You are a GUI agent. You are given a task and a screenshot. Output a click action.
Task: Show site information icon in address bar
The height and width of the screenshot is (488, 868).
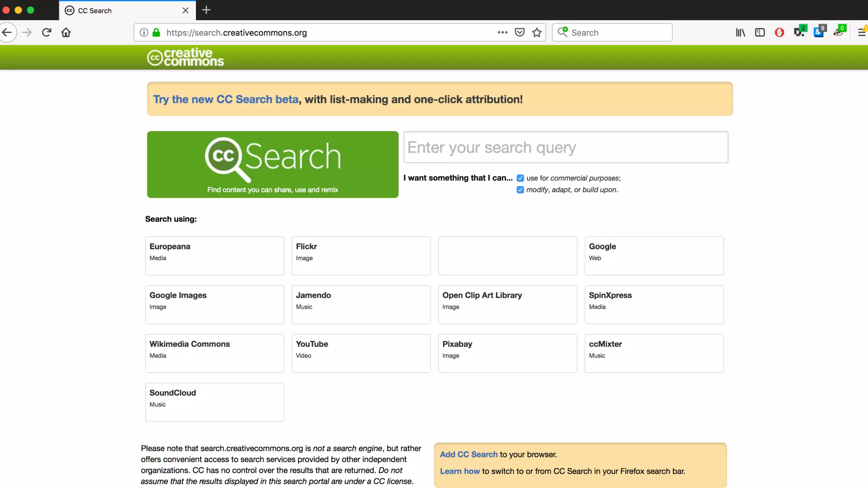144,33
